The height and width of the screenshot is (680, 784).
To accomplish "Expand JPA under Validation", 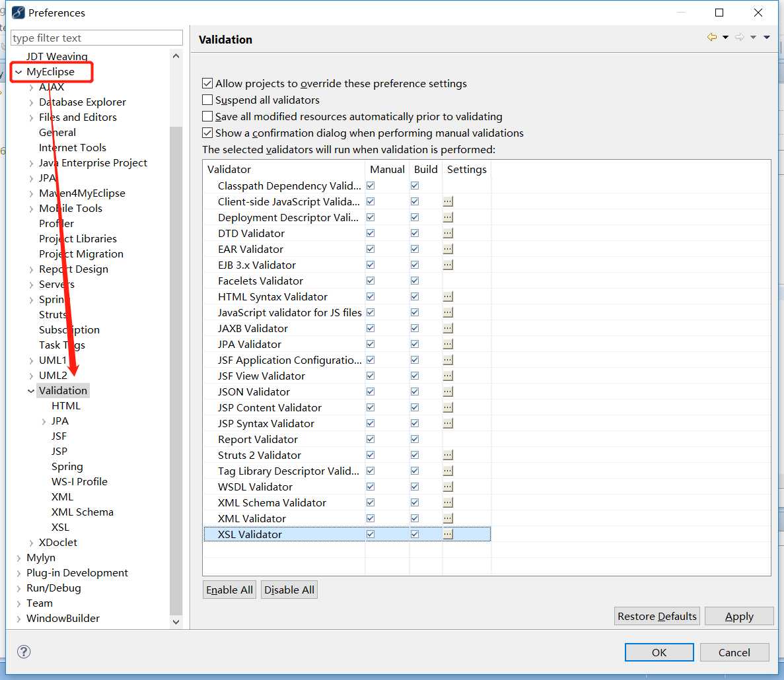I will click(x=44, y=422).
